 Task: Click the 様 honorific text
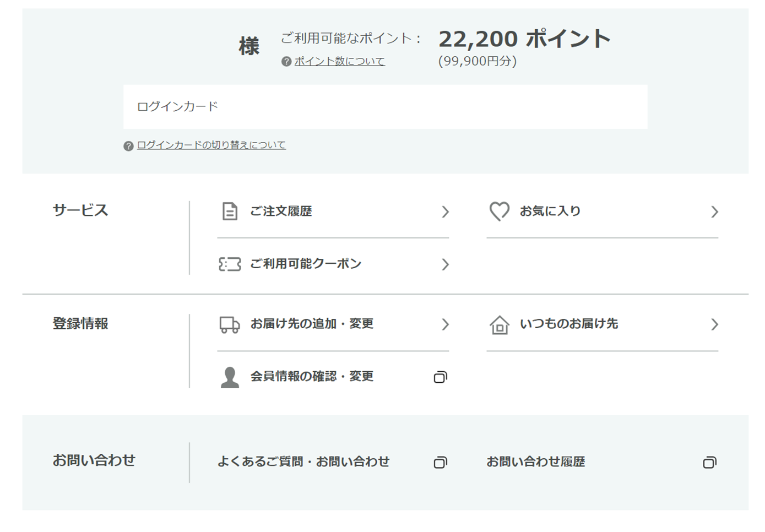click(x=249, y=46)
